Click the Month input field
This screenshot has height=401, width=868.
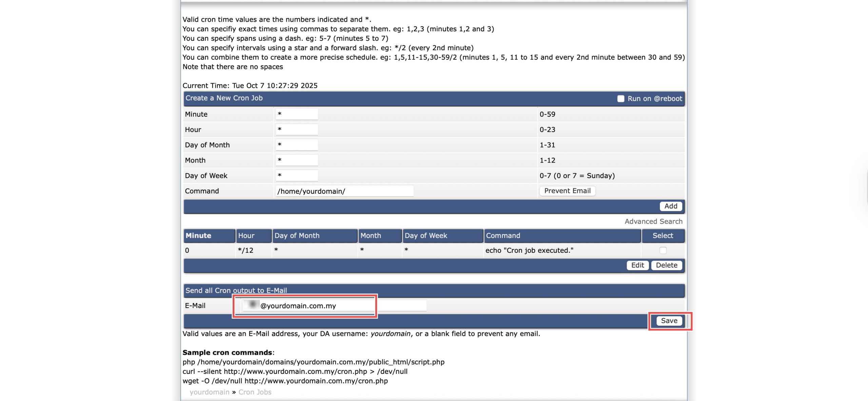pyautogui.click(x=297, y=160)
